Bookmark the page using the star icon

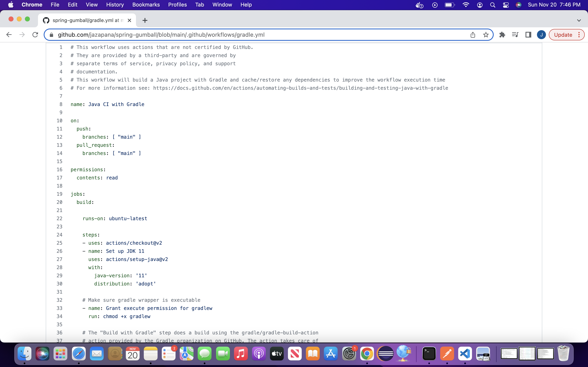(x=486, y=35)
